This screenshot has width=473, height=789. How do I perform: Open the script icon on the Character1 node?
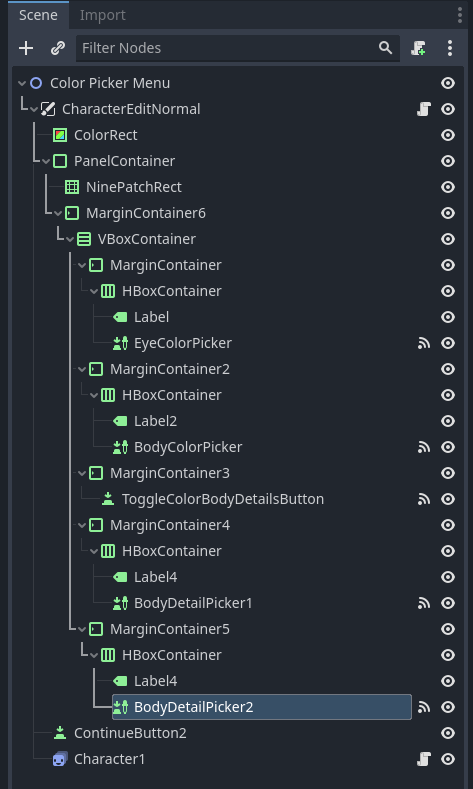424,759
